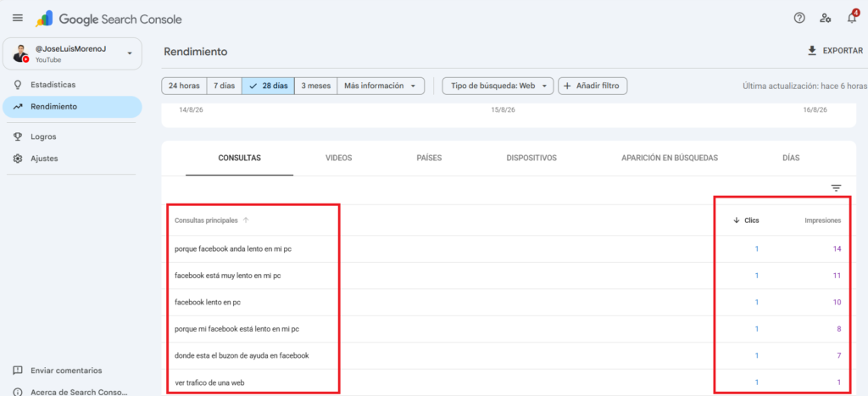Click the chart date label 16/8/26

(x=815, y=110)
